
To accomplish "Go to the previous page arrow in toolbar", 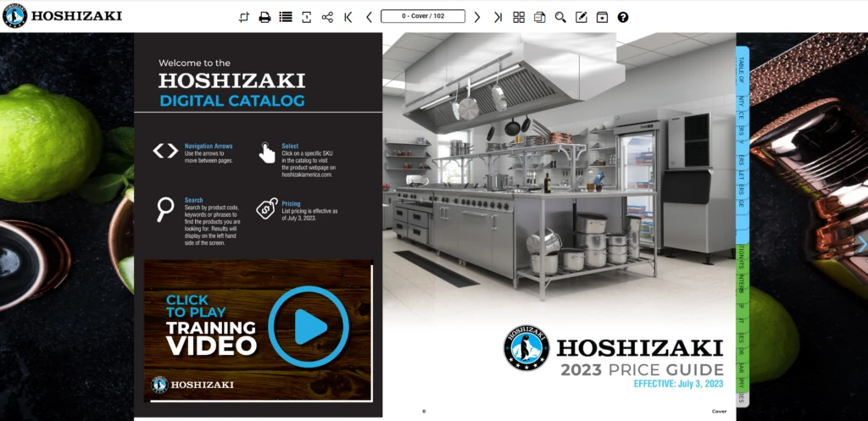I will 369,17.
